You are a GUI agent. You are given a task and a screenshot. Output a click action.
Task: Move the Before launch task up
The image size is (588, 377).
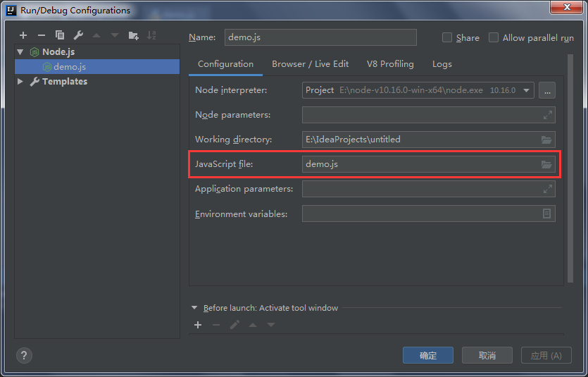pos(253,325)
